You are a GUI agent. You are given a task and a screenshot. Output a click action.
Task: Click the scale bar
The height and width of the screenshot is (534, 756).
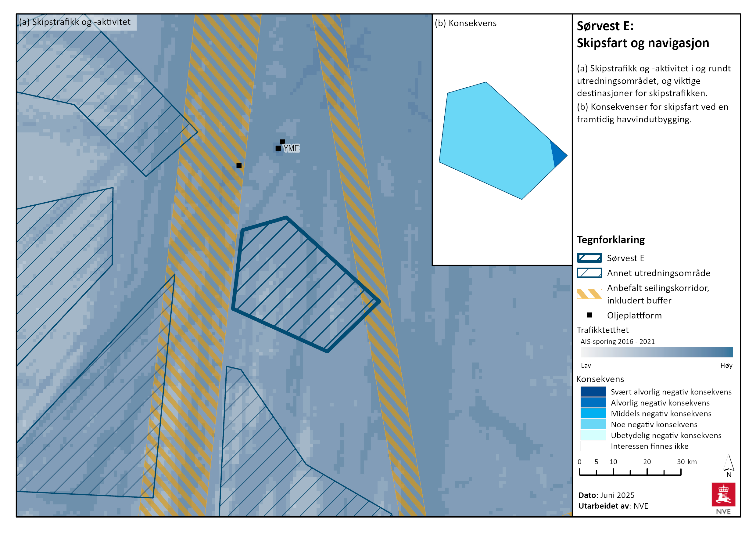[x=630, y=471]
